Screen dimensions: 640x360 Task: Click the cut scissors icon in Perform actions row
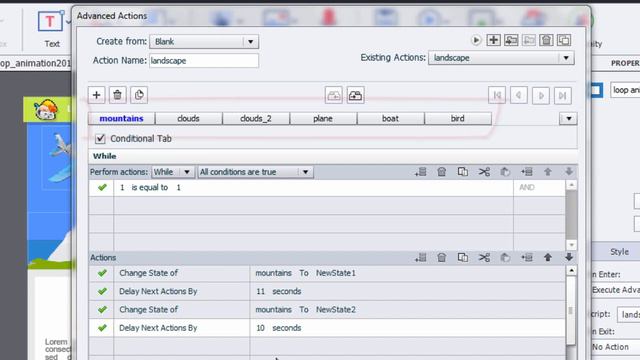point(484,172)
